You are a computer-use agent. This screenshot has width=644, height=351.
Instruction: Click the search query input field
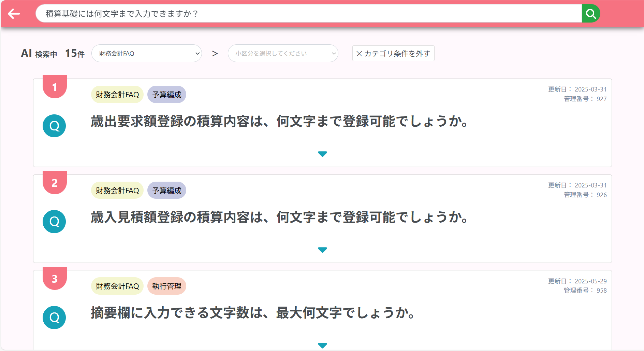[307, 14]
